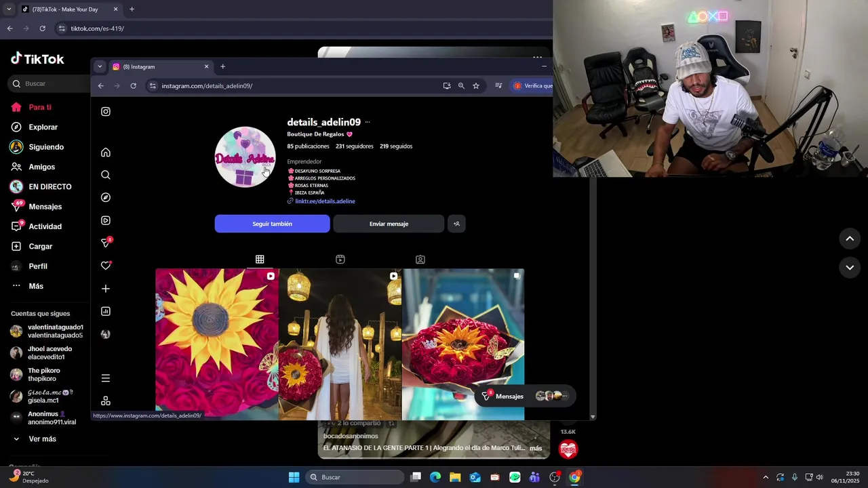The width and height of the screenshot is (868, 488).
Task: Expand the TikTok video caption with 'más'
Action: tap(536, 448)
